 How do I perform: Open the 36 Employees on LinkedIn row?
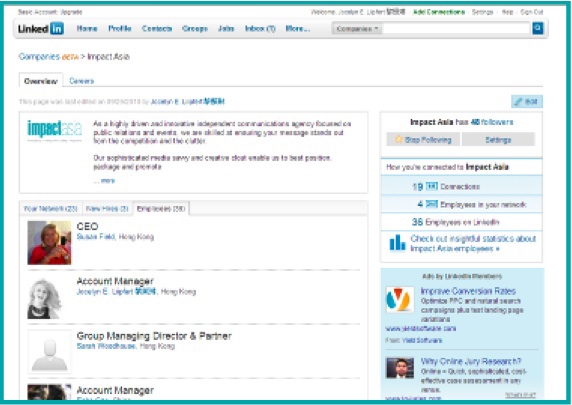[461, 222]
